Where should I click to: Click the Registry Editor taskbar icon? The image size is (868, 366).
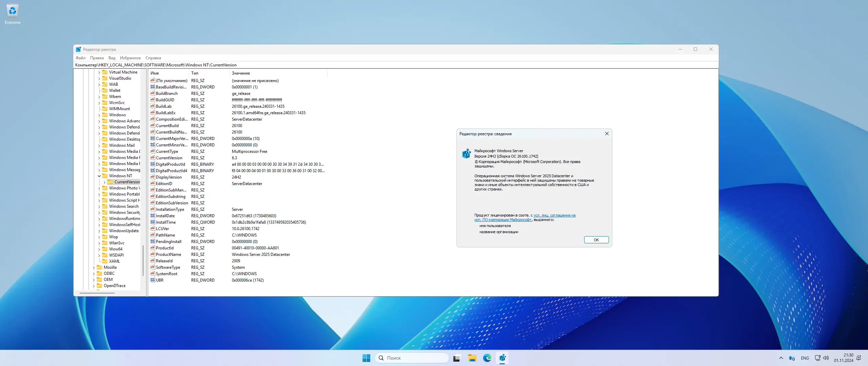pyautogui.click(x=502, y=358)
